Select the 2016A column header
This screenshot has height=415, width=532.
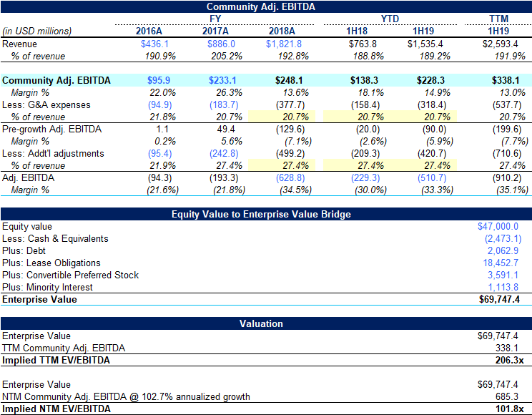[x=149, y=31]
